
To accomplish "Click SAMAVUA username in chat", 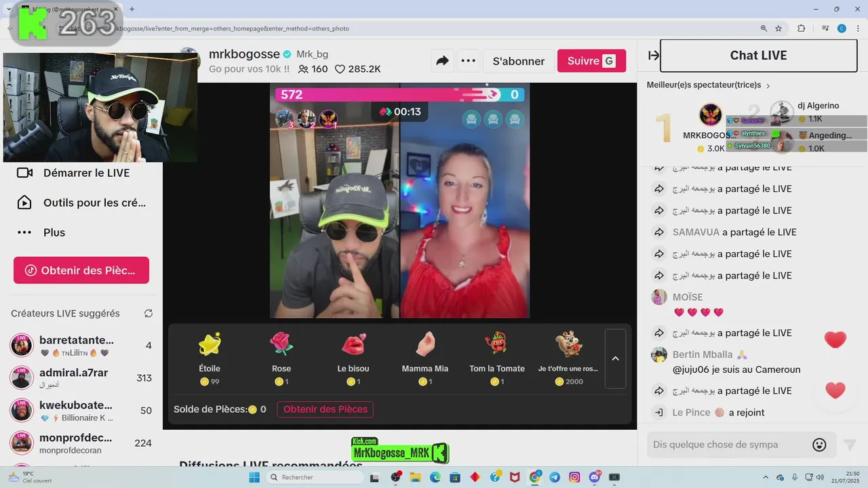I will click(x=696, y=232).
